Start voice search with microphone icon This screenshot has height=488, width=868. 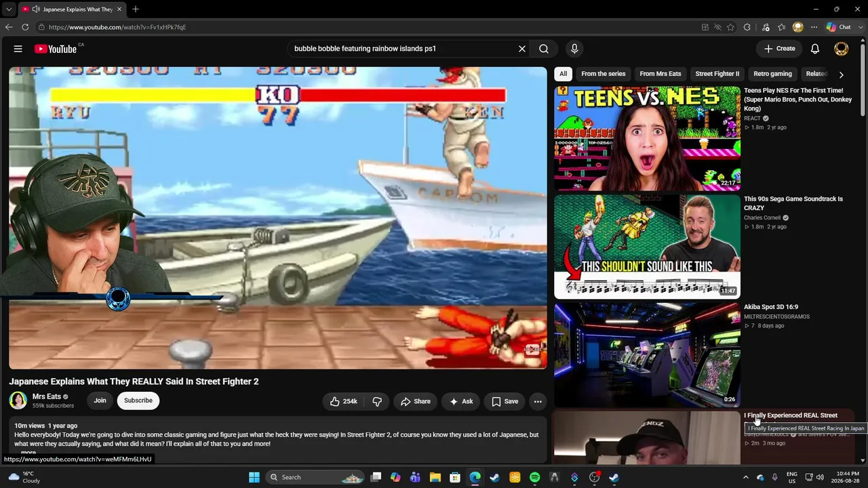tap(574, 49)
